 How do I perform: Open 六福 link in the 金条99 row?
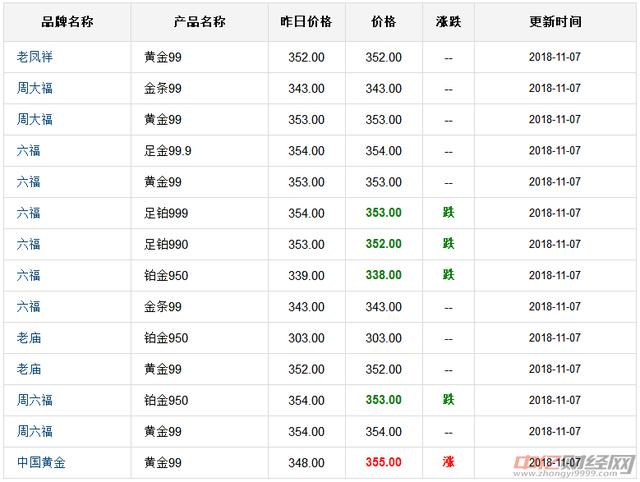29,307
